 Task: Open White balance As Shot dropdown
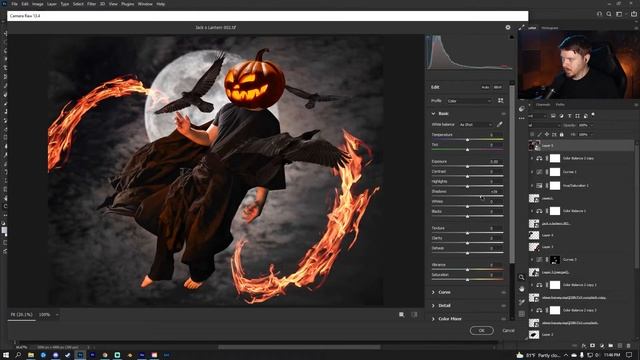coord(476,124)
